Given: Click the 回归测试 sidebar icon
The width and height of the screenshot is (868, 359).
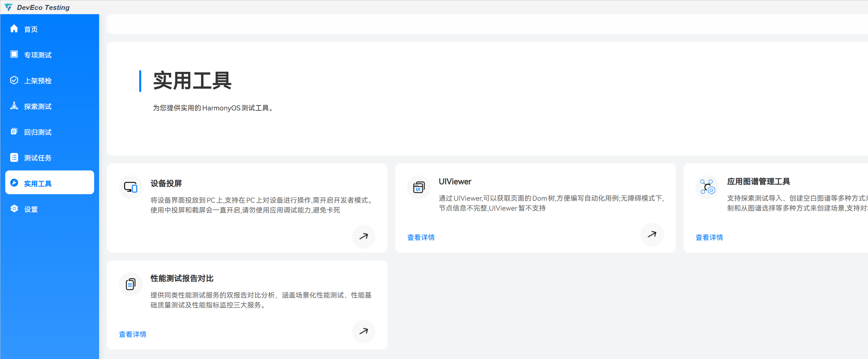Looking at the screenshot, I should (14, 132).
